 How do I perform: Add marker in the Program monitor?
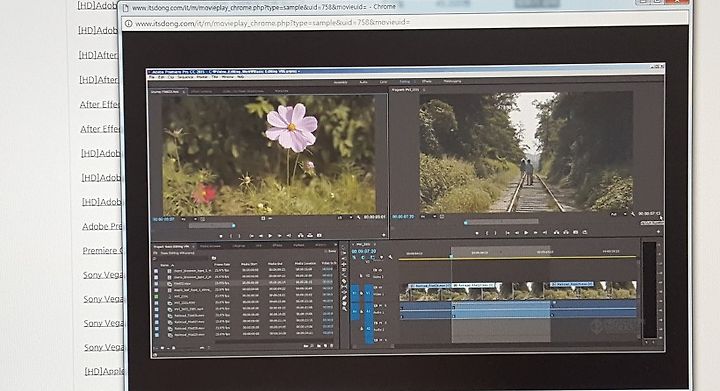click(477, 233)
